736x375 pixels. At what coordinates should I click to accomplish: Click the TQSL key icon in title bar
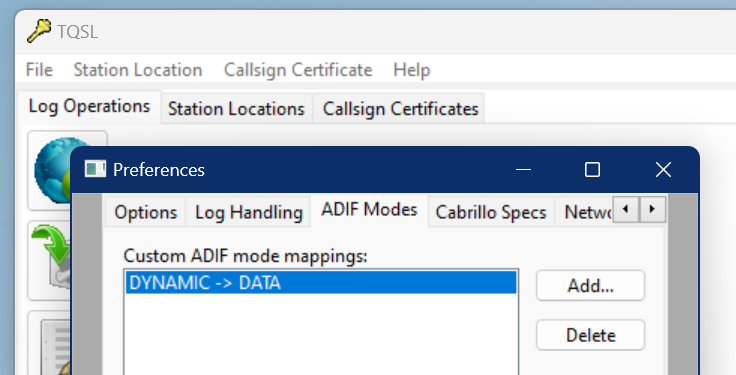39,31
